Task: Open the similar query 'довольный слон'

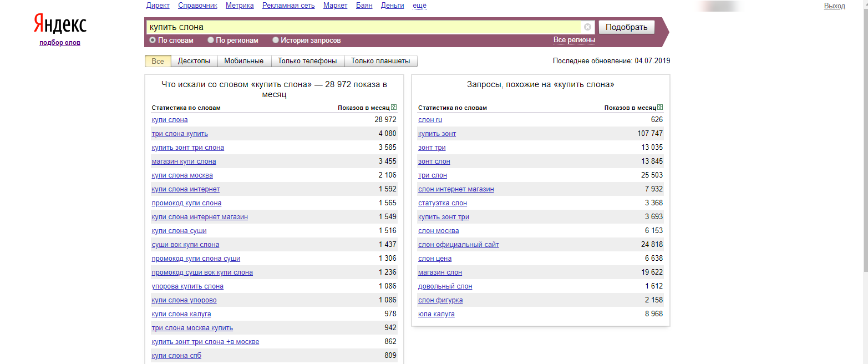Action: [445, 286]
